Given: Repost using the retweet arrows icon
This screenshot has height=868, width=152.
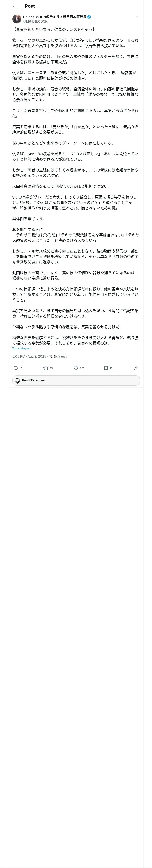Looking at the screenshot, I should click(45, 368).
